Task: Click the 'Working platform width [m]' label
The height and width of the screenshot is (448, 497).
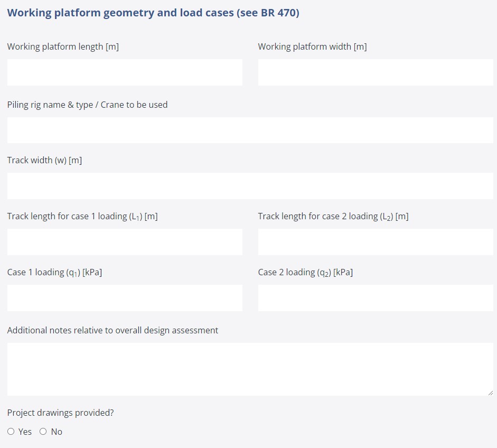Action: pyautogui.click(x=312, y=46)
